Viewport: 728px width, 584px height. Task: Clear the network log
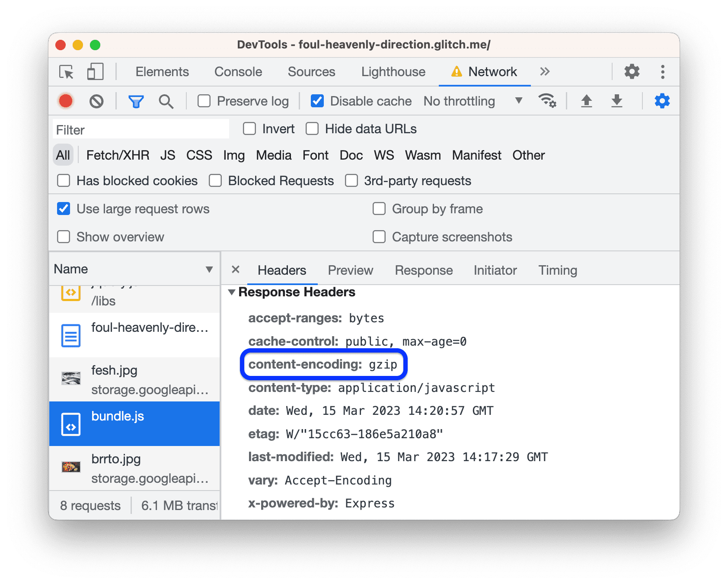coord(96,101)
